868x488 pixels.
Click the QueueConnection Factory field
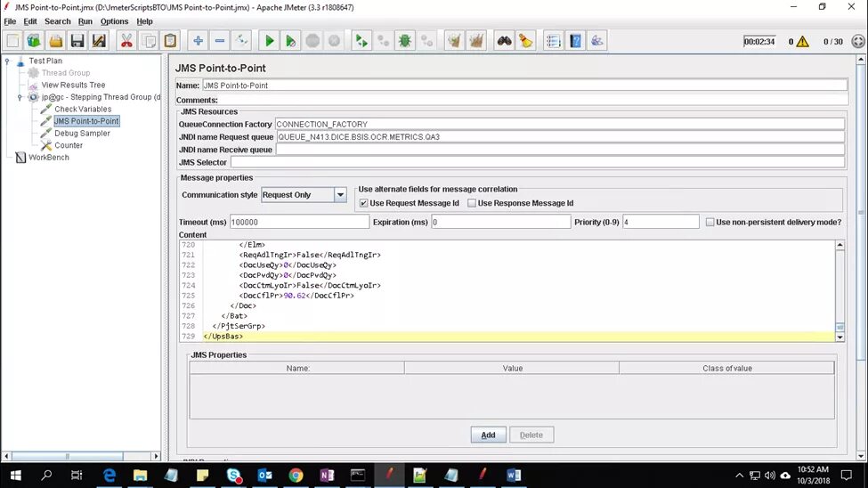560,124
